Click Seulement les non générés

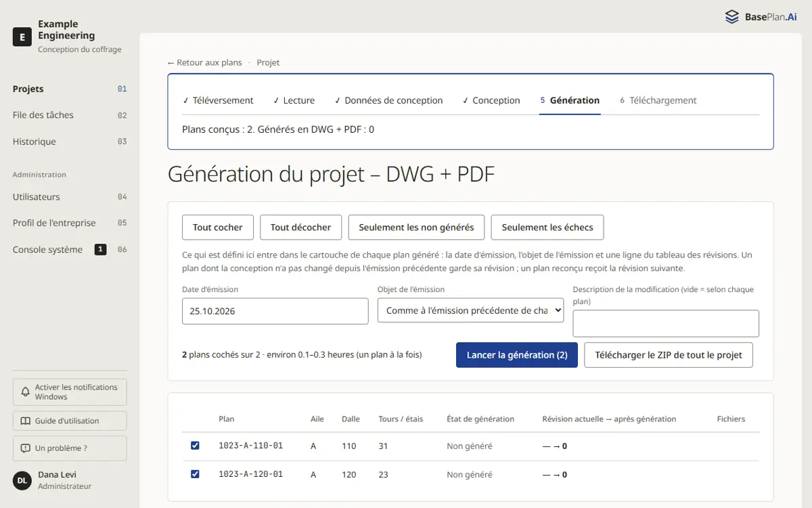coord(416,228)
